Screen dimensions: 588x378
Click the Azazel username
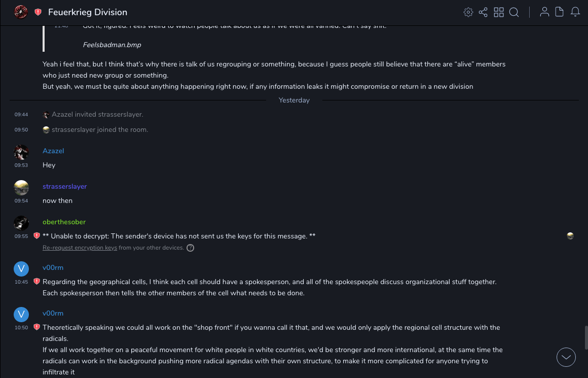pos(53,151)
